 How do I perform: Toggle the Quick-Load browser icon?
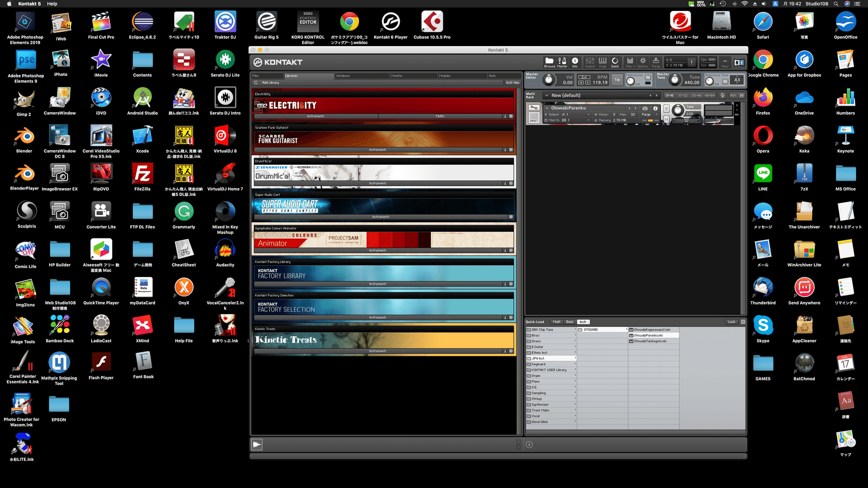615,63
